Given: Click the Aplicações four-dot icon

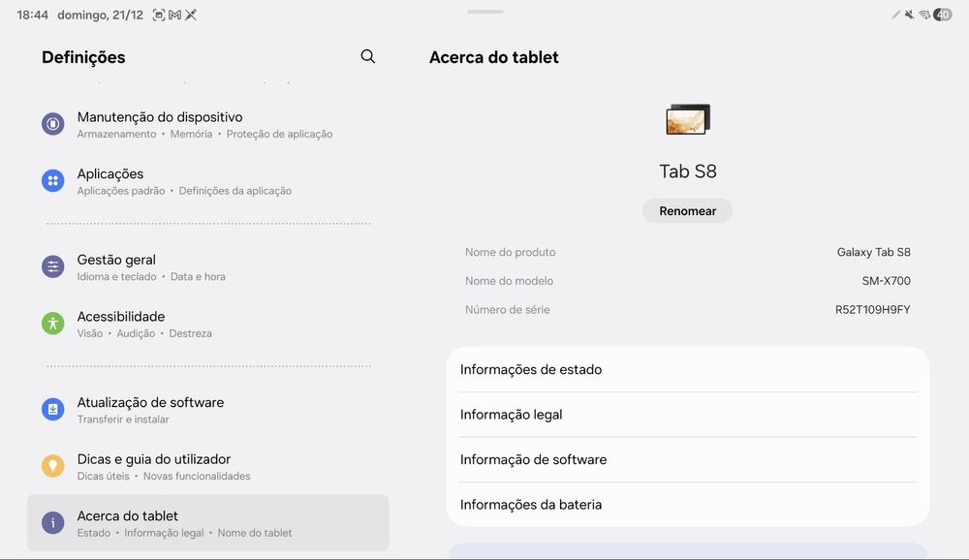Looking at the screenshot, I should (53, 180).
